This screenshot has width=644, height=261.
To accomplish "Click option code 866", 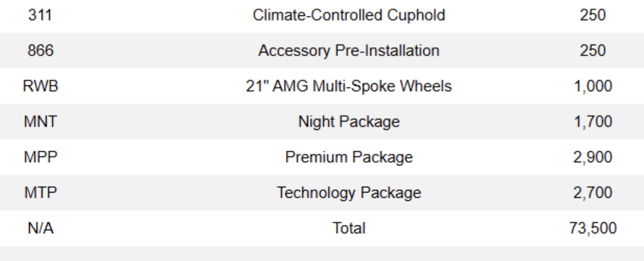I will [x=40, y=51].
